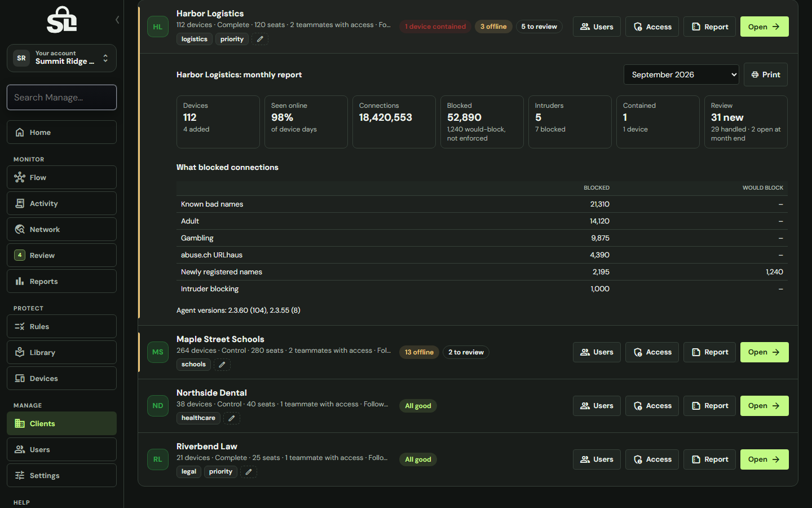Open the Harbor Logistics client
The image size is (812, 508).
coord(764,27)
